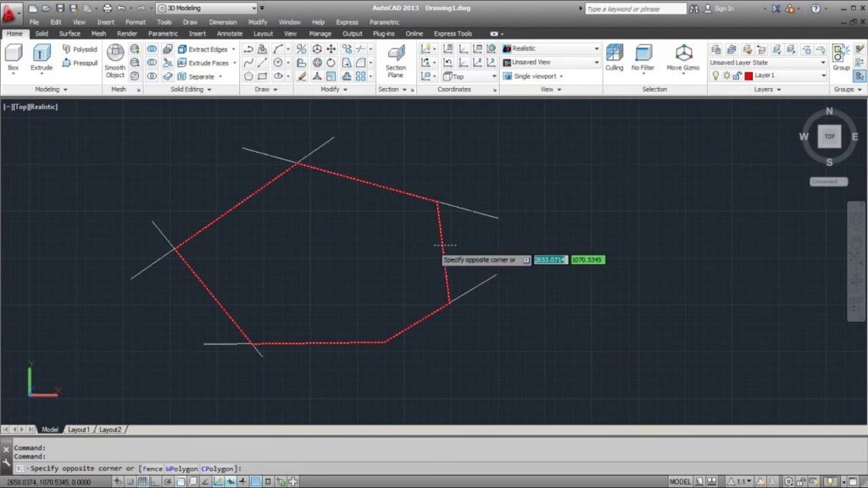
Task: Choose the WPolygon command-line option
Action: (x=182, y=469)
